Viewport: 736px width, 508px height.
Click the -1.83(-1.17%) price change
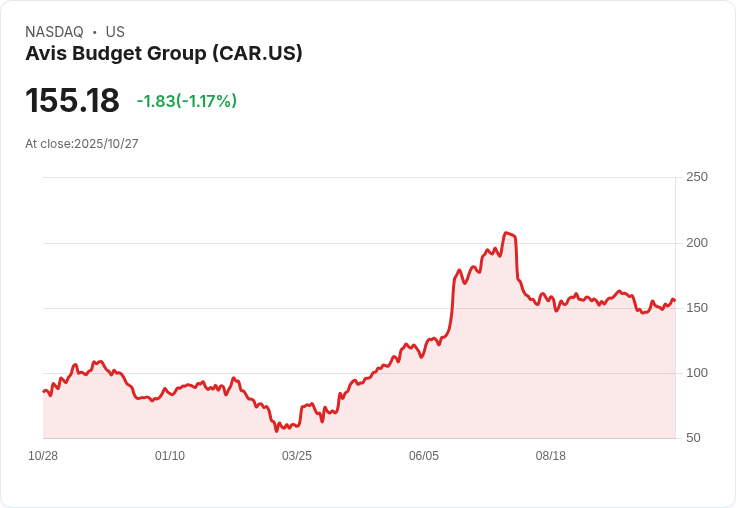click(x=187, y=101)
